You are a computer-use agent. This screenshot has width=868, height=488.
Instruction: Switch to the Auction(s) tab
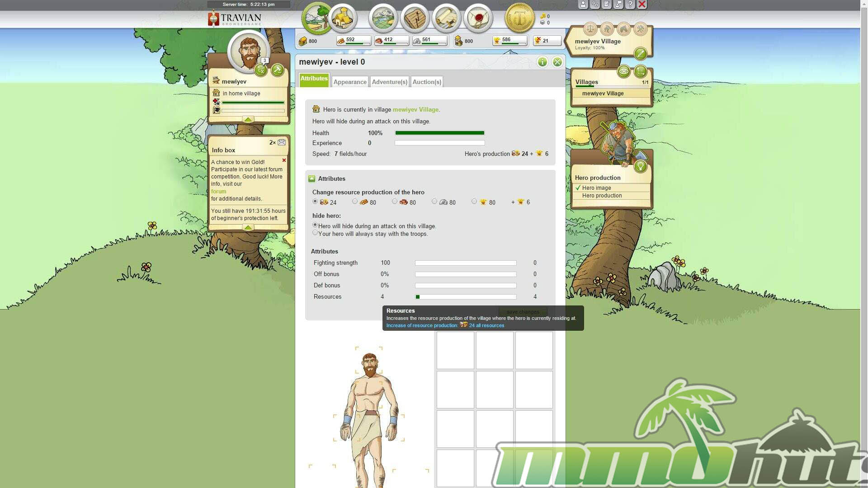point(427,82)
